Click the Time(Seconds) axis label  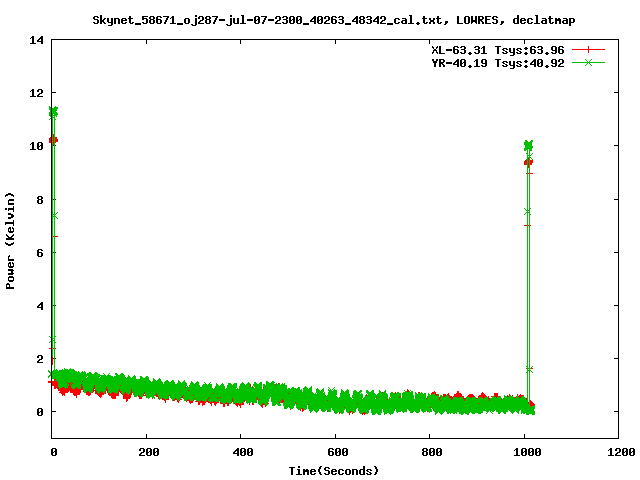tap(333, 471)
